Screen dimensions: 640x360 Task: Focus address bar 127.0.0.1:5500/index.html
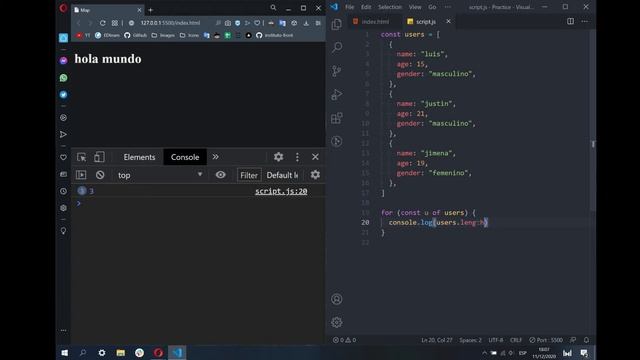pos(170,23)
